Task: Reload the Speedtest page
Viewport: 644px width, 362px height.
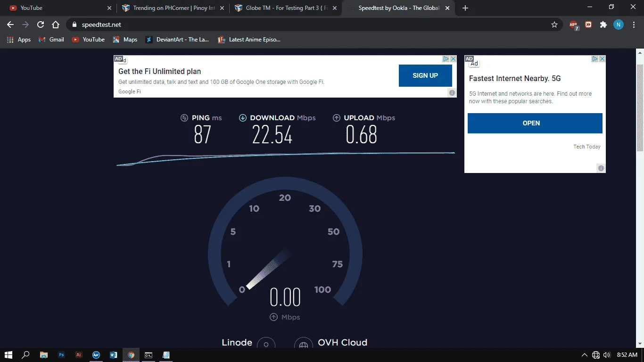Action: coord(41,25)
